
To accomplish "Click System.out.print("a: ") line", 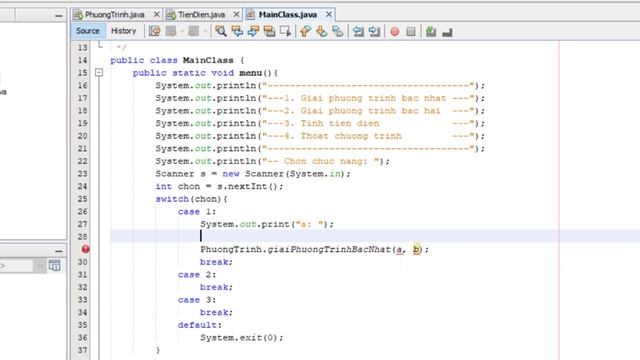I will click(x=267, y=224).
